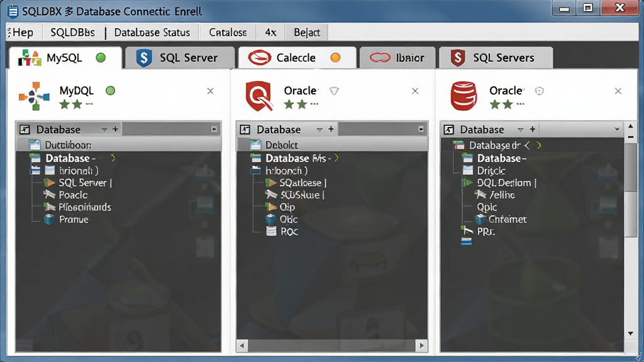
Task: Click plus button in red-cylinder Oracle Database header
Action: [532, 129]
